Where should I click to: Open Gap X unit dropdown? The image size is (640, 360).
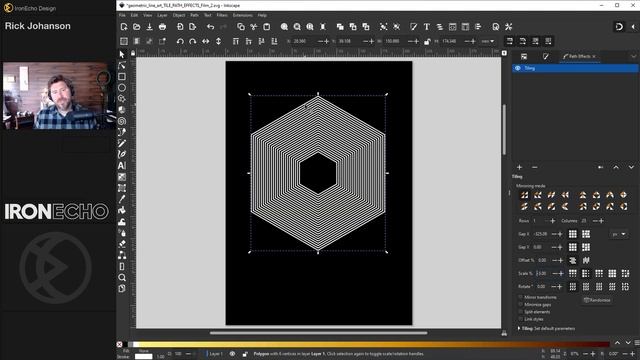click(619, 234)
